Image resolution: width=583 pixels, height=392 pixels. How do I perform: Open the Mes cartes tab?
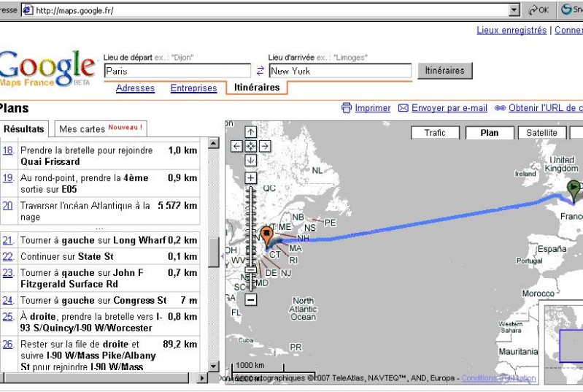[x=101, y=128]
